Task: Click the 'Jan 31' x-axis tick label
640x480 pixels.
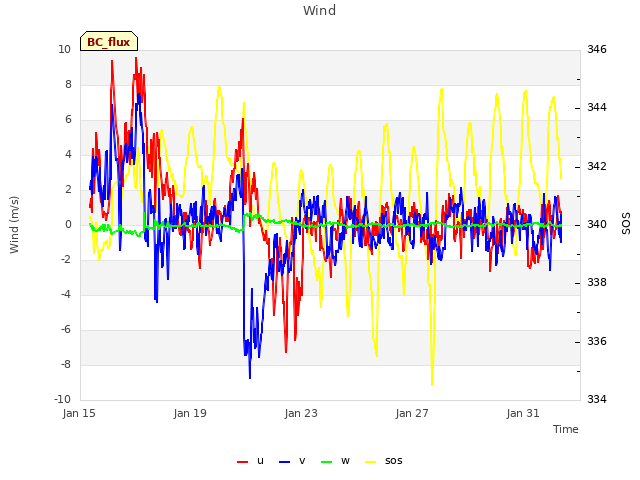Action: [x=523, y=413]
